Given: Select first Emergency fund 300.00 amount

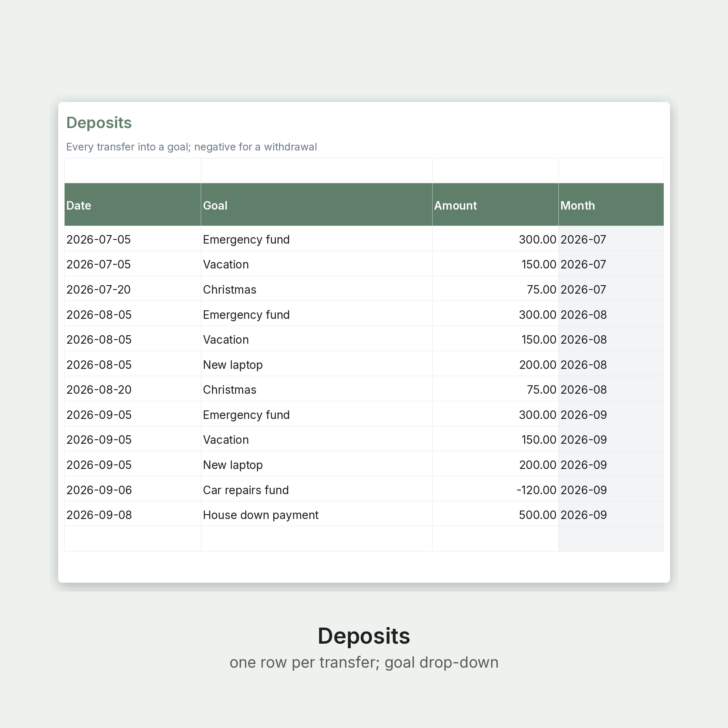Looking at the screenshot, I should pyautogui.click(x=496, y=238).
